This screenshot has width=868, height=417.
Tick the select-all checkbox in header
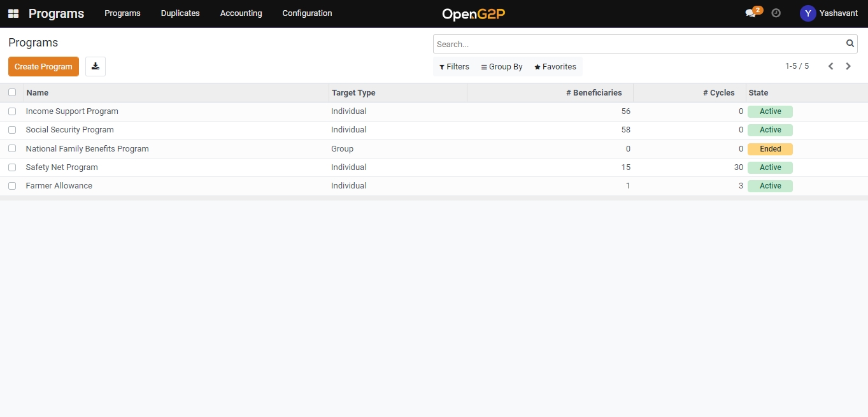[x=12, y=93]
